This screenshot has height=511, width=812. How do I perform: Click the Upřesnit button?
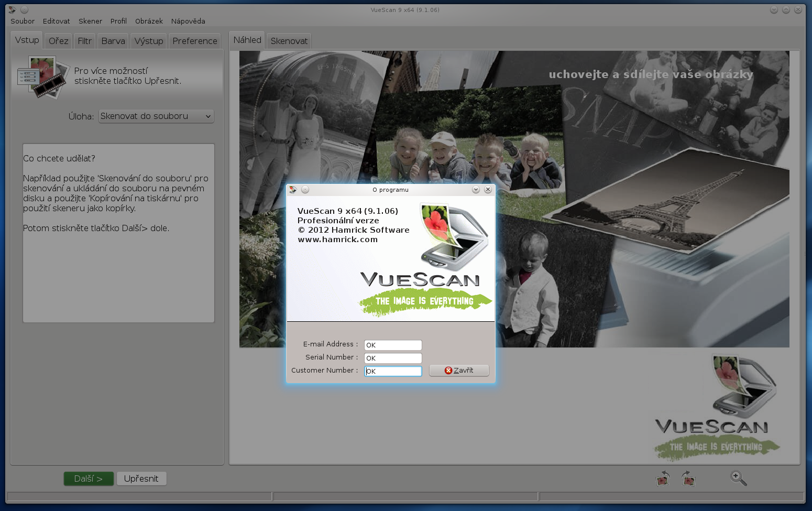141,479
